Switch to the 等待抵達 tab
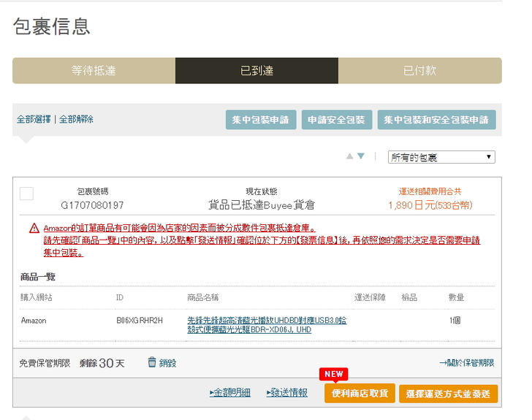This screenshot has width=532, height=420. [x=94, y=71]
